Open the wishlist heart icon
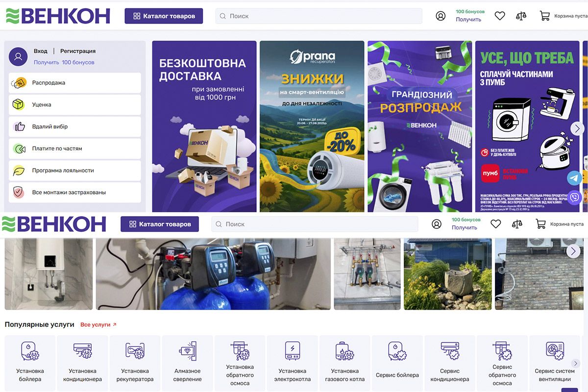 click(499, 15)
